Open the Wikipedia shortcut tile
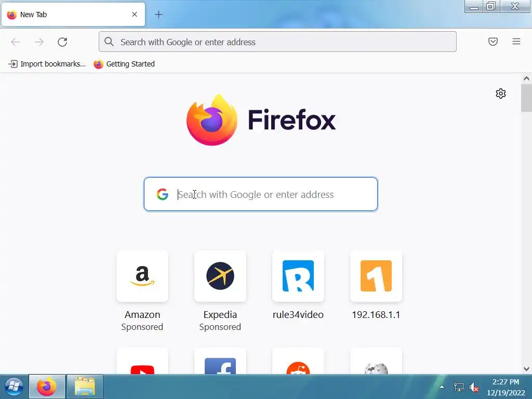 point(376,361)
